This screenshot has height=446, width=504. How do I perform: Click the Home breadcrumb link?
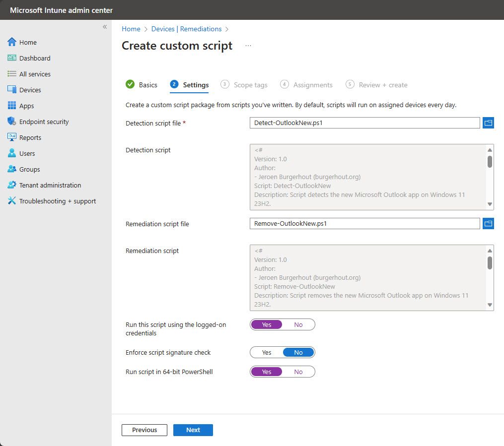click(x=131, y=29)
